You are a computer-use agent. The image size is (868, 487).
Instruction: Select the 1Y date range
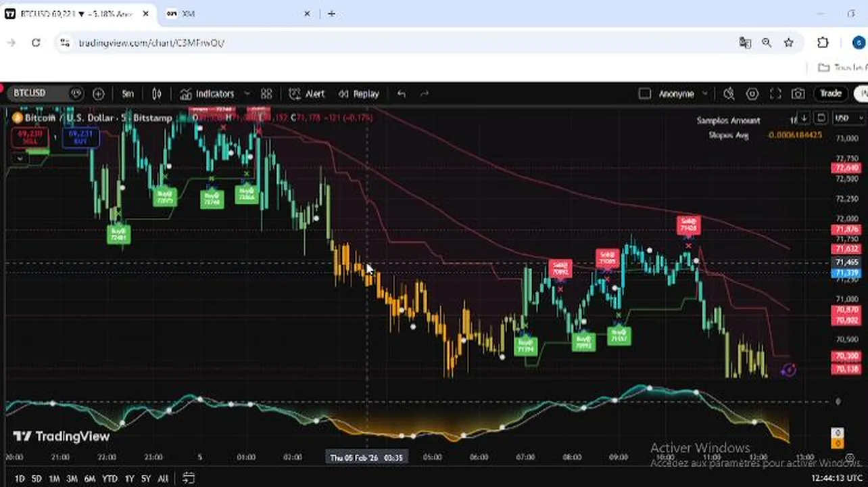point(129,479)
